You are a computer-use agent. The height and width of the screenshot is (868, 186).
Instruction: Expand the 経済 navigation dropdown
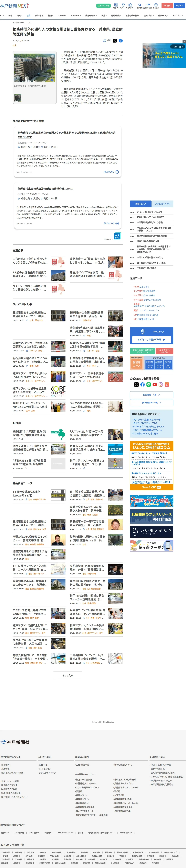click(x=51, y=15)
